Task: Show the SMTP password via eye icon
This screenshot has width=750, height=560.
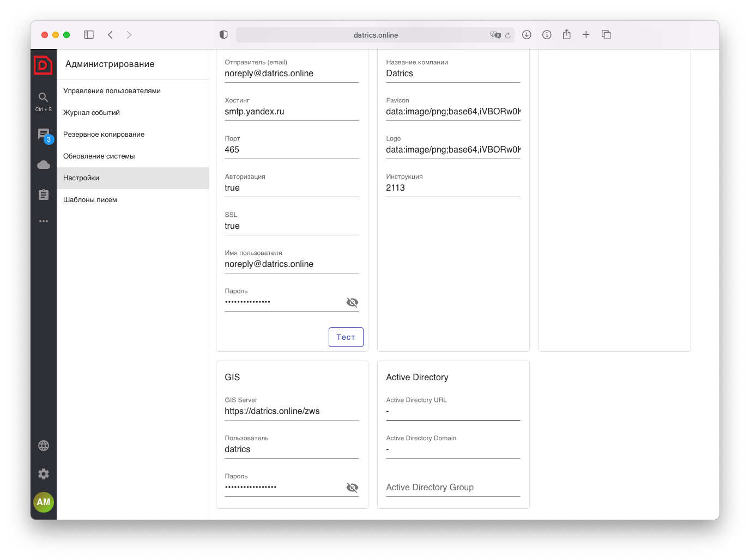Action: (x=352, y=302)
